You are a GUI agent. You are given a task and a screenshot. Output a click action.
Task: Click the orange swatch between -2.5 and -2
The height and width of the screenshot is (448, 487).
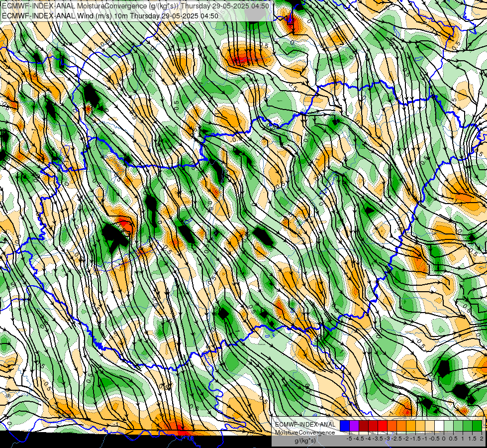(401, 426)
